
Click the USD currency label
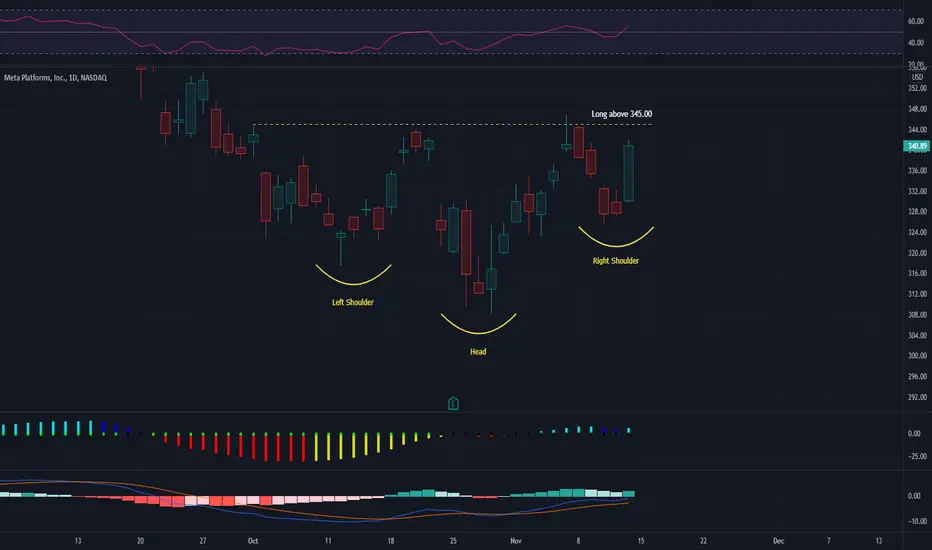917,77
